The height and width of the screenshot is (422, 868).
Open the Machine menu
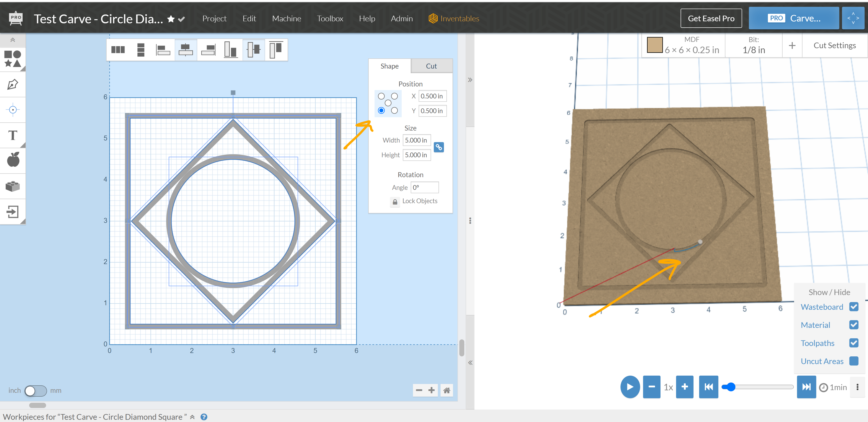(x=286, y=19)
